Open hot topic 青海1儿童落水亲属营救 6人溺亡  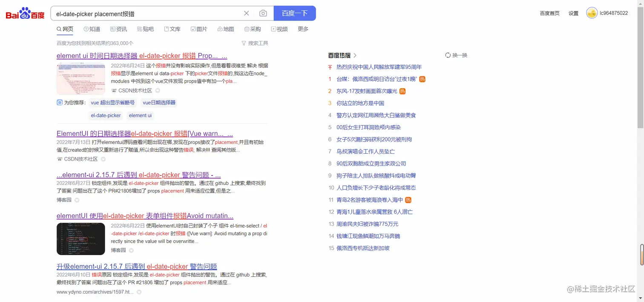coord(374,212)
